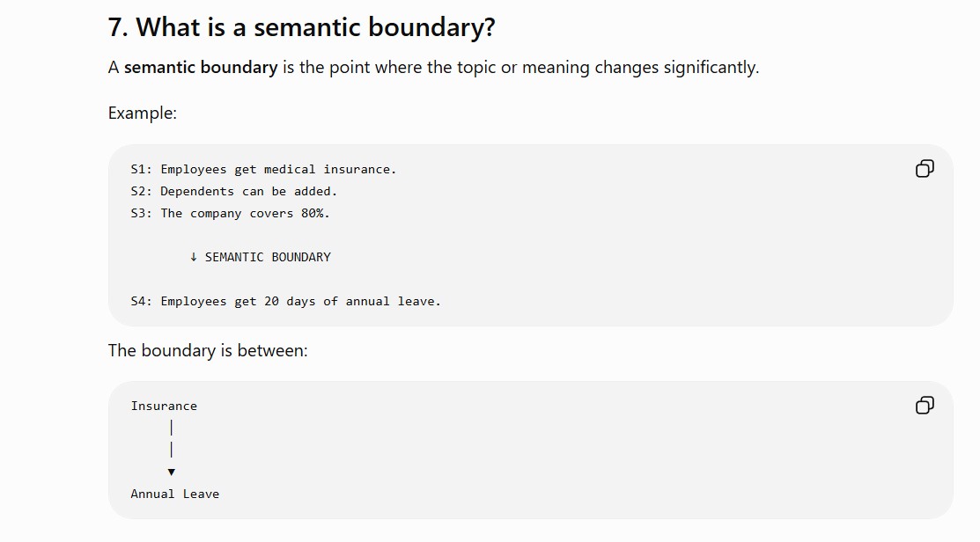Click line 'S2: Dependents can be added.'
The height and width of the screenshot is (542, 980).
[233, 191]
